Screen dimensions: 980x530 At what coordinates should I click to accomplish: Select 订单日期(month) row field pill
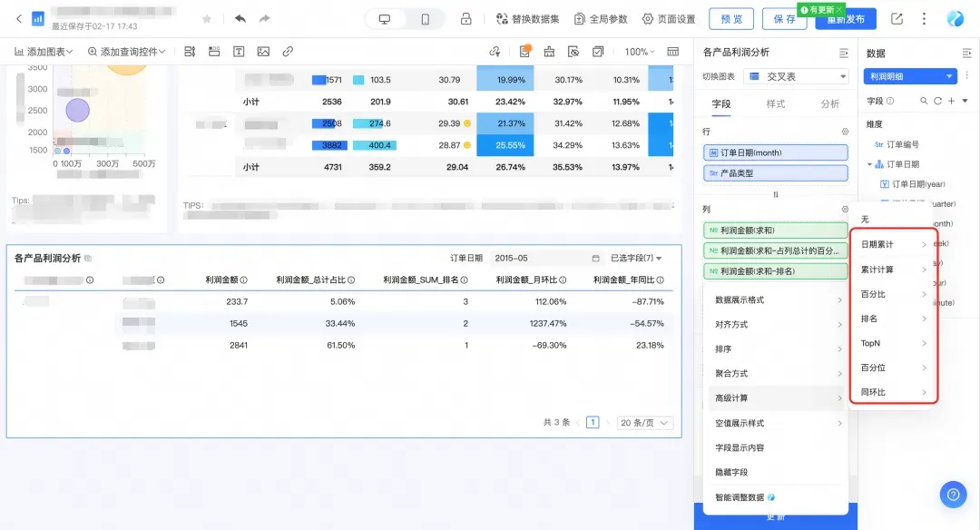[776, 152]
